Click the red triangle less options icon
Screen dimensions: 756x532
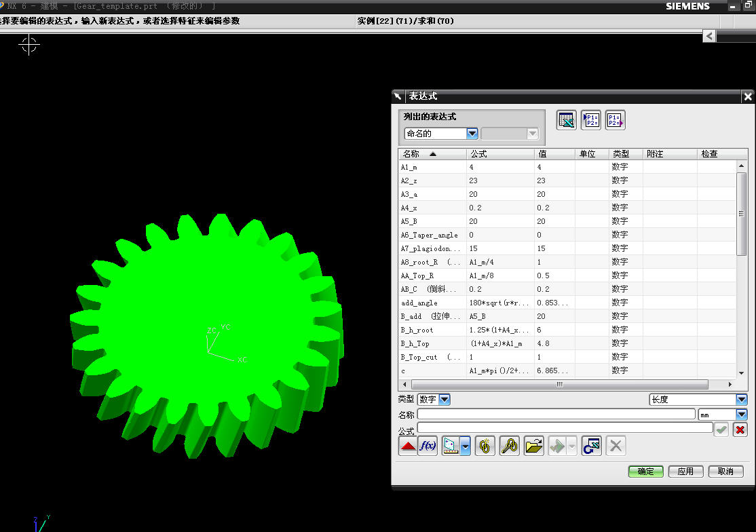(x=408, y=446)
